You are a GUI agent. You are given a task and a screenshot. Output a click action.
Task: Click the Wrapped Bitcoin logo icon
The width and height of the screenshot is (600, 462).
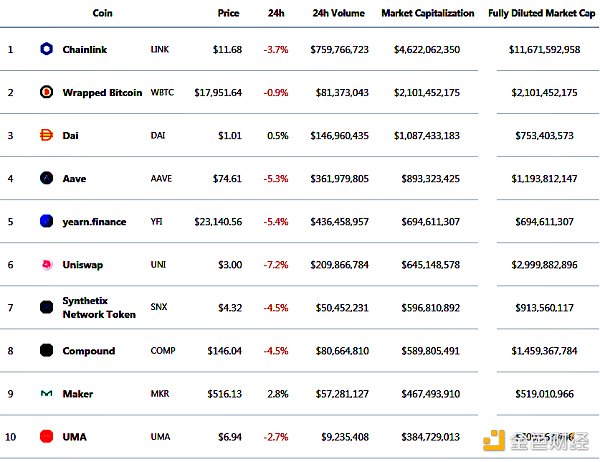[x=46, y=92]
